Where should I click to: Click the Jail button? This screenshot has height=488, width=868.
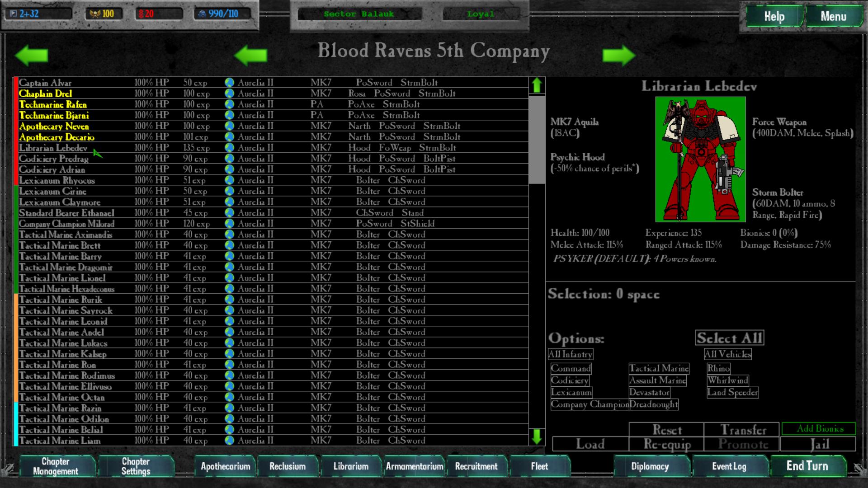point(819,444)
